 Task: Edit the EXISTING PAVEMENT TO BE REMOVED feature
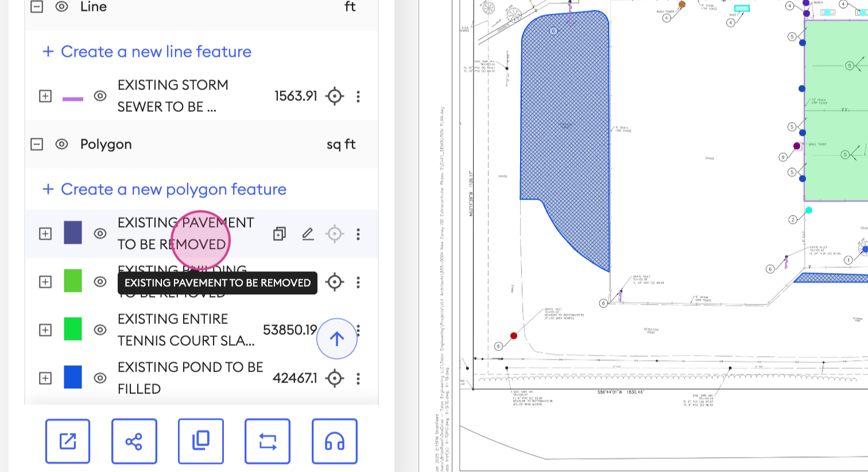tap(308, 233)
